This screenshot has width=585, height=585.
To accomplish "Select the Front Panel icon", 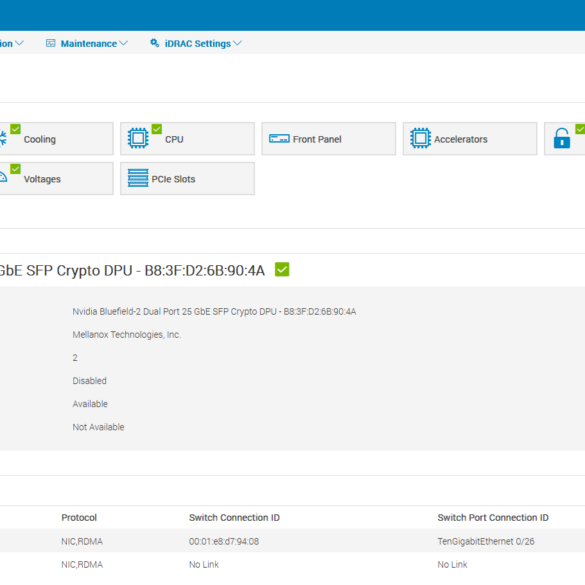I will 279,139.
